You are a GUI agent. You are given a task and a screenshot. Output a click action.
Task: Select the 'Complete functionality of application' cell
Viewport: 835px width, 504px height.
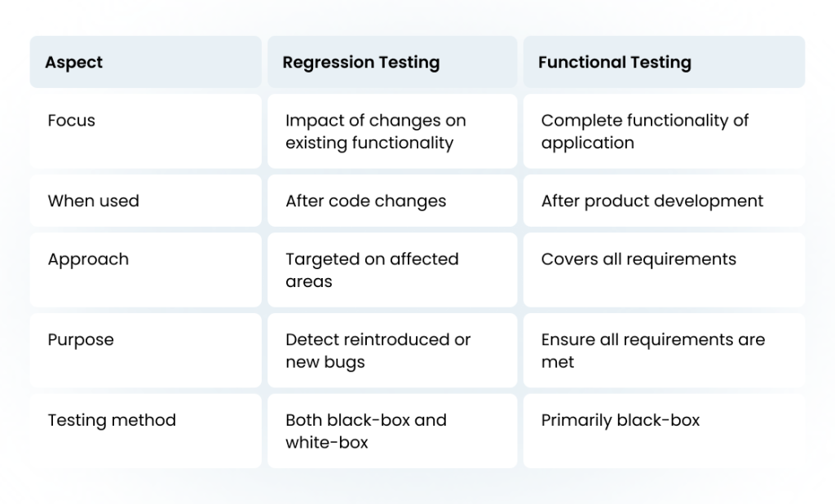pos(664,131)
